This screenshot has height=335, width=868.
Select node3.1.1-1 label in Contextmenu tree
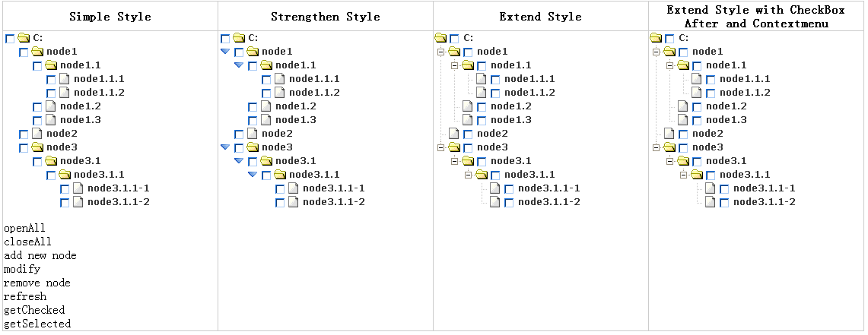764,188
